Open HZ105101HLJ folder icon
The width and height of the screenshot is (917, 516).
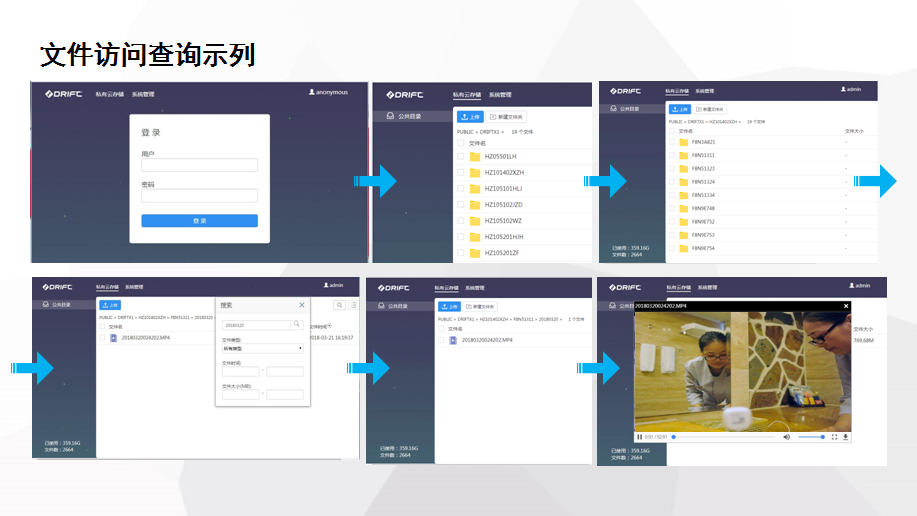[475, 189]
